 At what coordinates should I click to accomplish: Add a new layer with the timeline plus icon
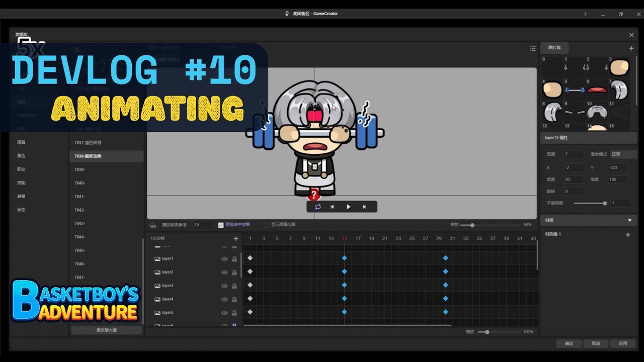click(x=236, y=238)
